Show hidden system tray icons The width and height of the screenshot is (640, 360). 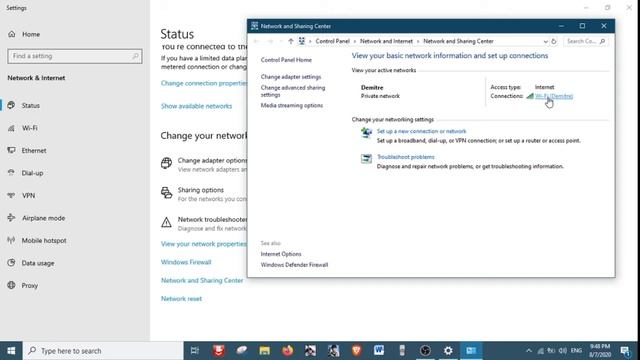click(529, 351)
